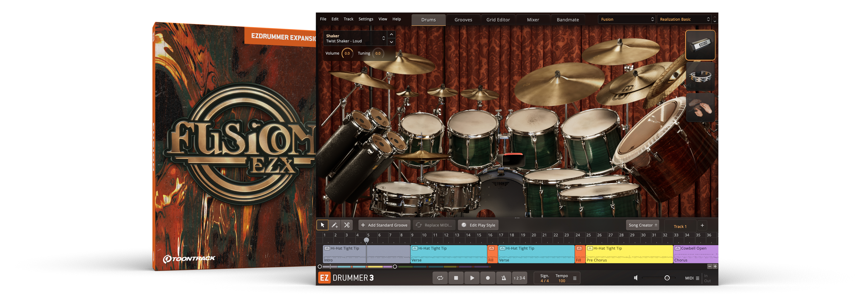Click the time signature 4/4 value
This screenshot has width=868, height=301.
(x=545, y=281)
